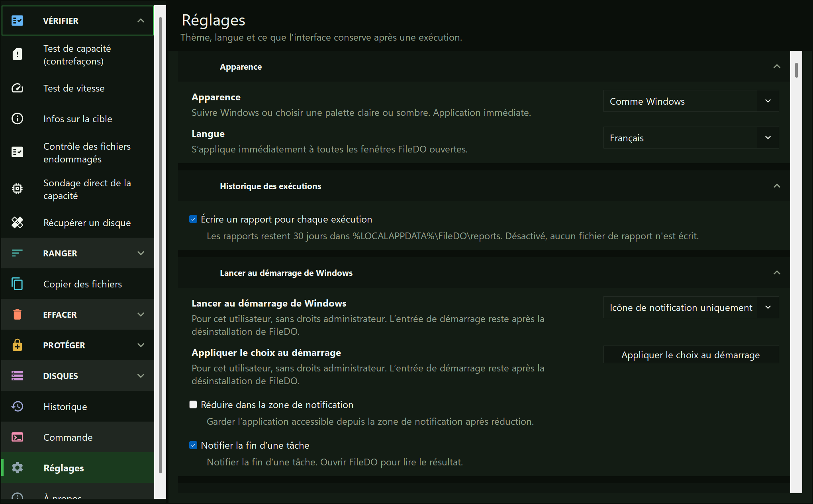
Task: Click the damaged files check icon
Action: pos(18,152)
